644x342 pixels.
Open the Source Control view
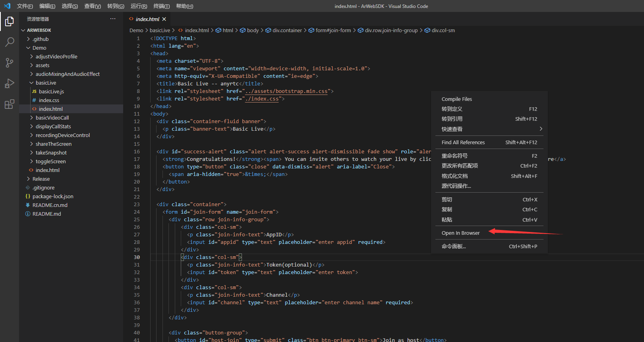coord(10,62)
